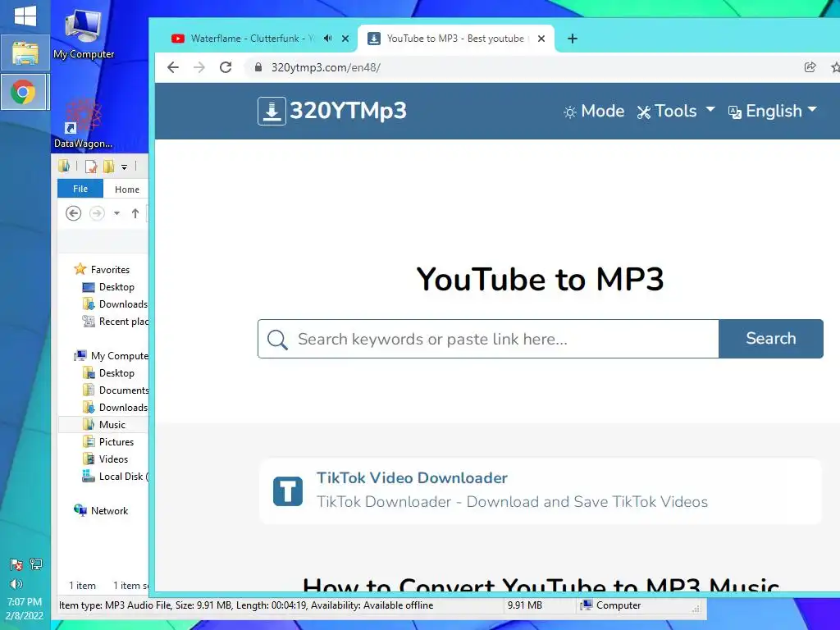Select Downloads under My Computer
Screen dimensions: 840x630
point(115,407)
